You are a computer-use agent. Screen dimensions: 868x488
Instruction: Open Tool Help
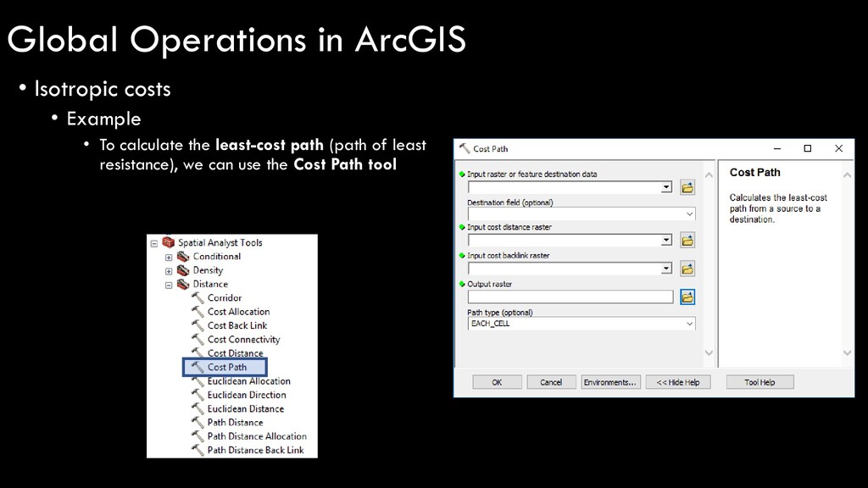(x=759, y=382)
